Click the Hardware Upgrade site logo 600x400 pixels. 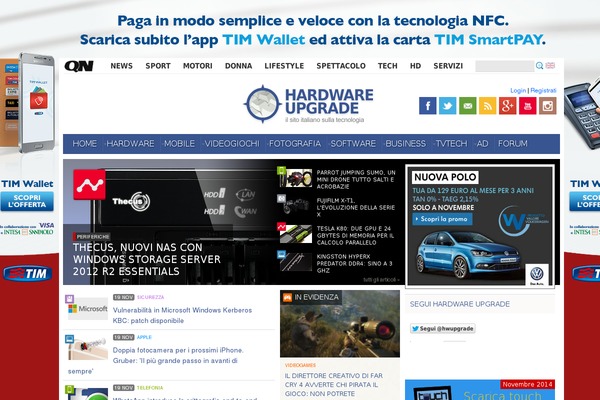click(x=309, y=104)
